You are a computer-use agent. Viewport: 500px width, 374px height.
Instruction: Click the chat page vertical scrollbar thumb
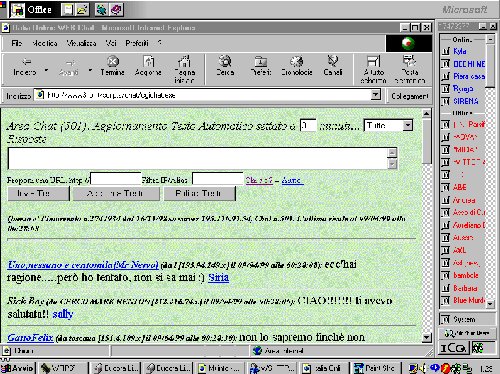(427, 141)
